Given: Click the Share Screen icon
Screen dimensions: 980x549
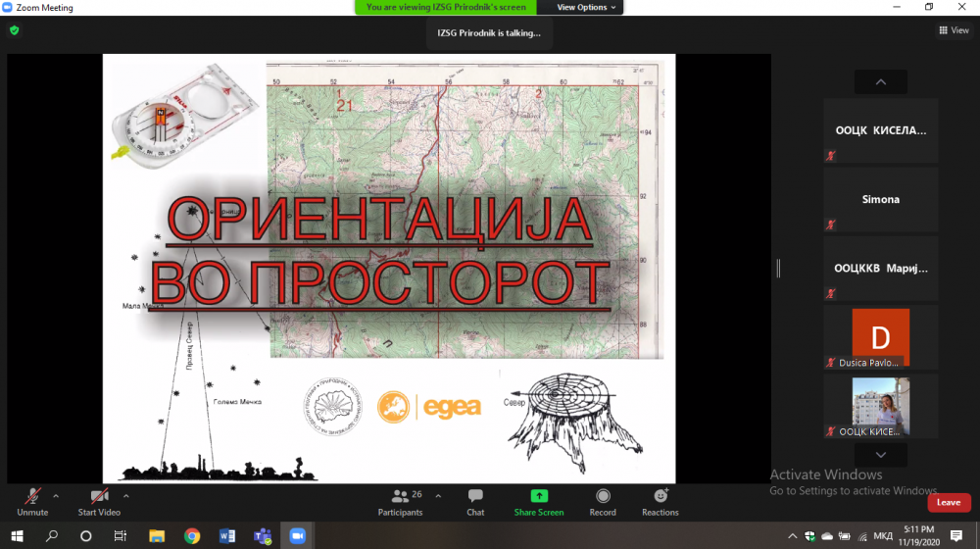Looking at the screenshot, I should (x=539, y=502).
